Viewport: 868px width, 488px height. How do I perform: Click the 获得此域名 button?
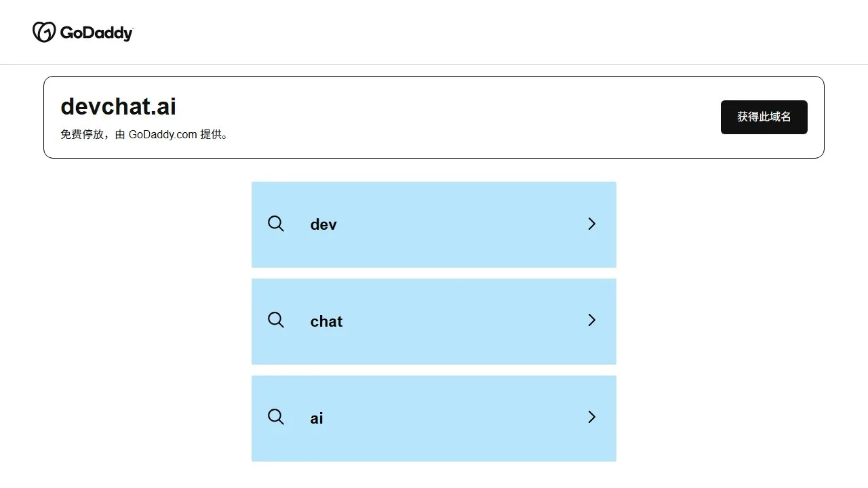[x=764, y=117]
